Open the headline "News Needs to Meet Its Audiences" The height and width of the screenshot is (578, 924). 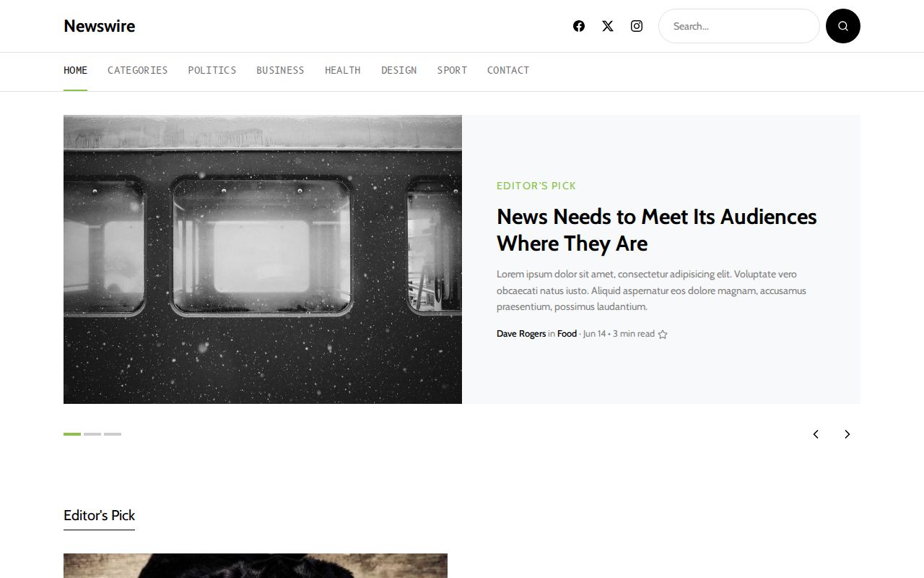click(657, 230)
